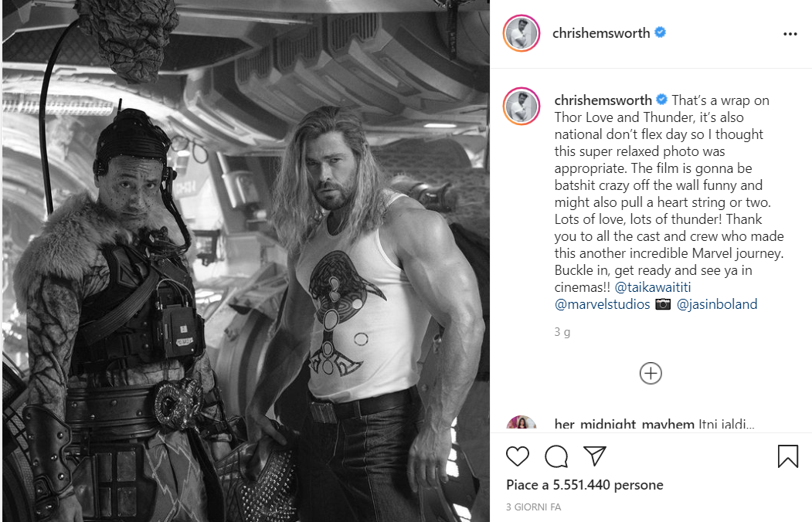Load more comments with plus circle
The image size is (812, 522).
(651, 373)
